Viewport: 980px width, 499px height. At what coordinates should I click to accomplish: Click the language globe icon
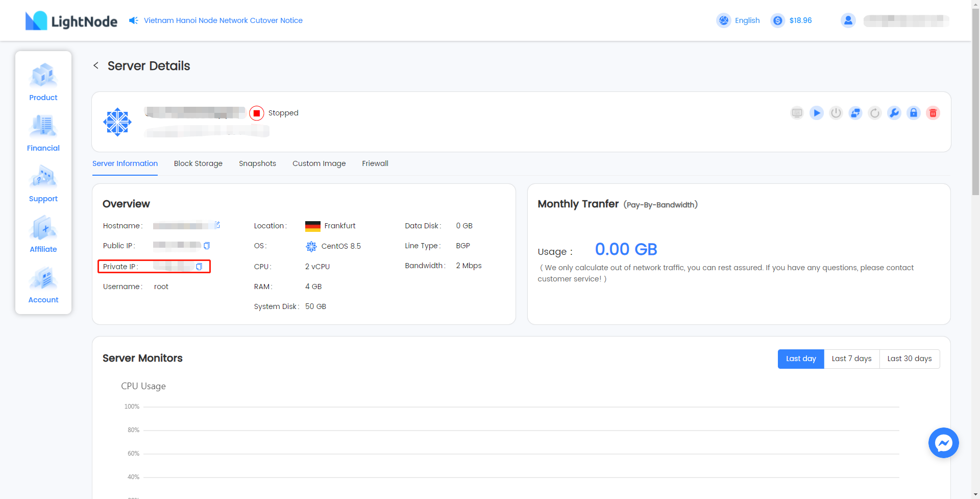(x=724, y=20)
